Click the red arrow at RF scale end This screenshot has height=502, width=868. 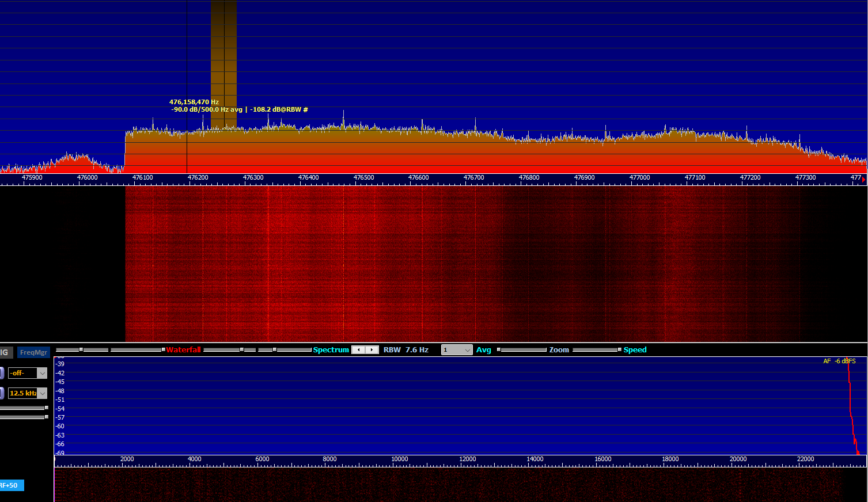(x=864, y=180)
